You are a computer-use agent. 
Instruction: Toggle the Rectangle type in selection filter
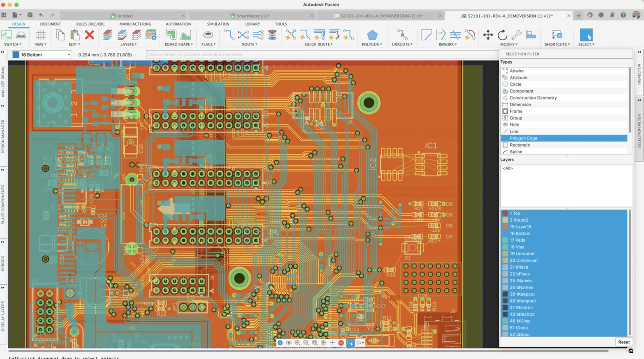pyautogui.click(x=520, y=145)
